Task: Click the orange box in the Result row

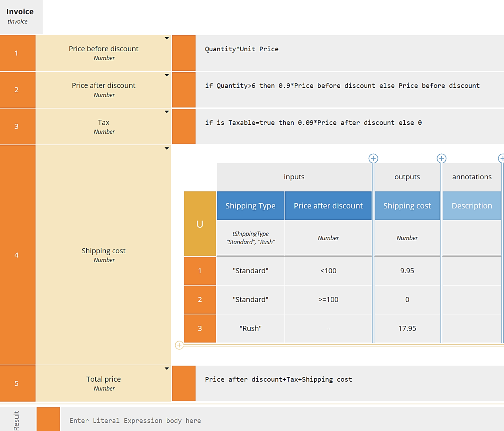Action: click(48, 419)
